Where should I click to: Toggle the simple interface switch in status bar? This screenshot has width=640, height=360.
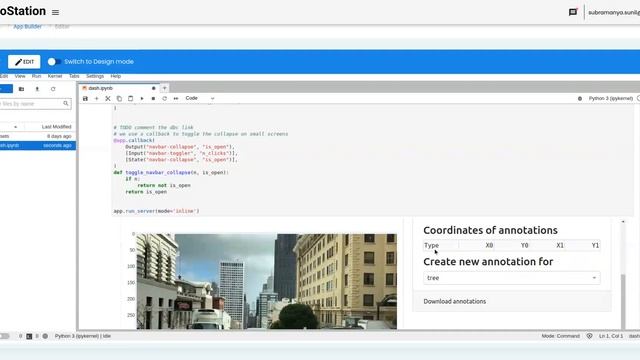coord(4,336)
